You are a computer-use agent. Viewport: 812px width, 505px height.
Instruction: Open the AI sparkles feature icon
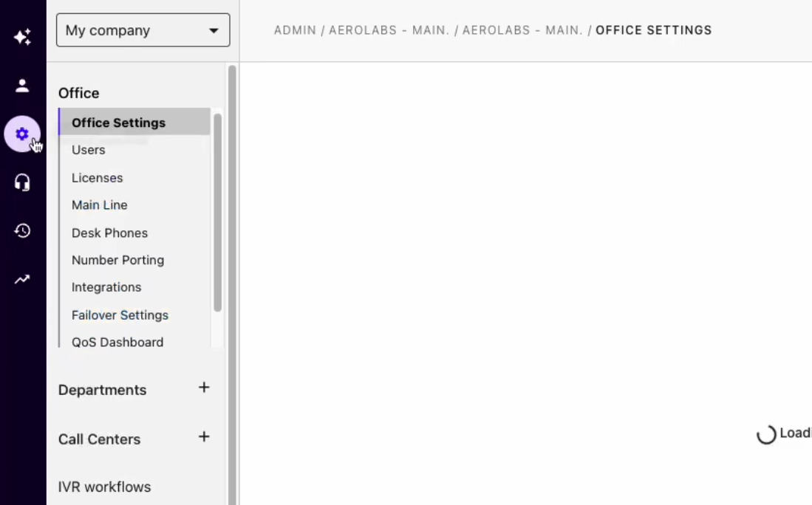[22, 35]
